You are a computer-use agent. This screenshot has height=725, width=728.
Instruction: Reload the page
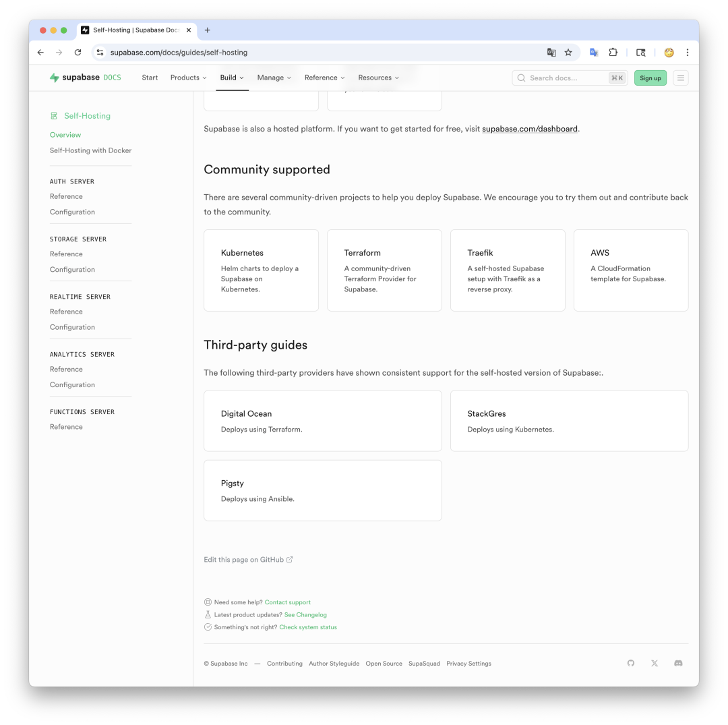point(78,53)
